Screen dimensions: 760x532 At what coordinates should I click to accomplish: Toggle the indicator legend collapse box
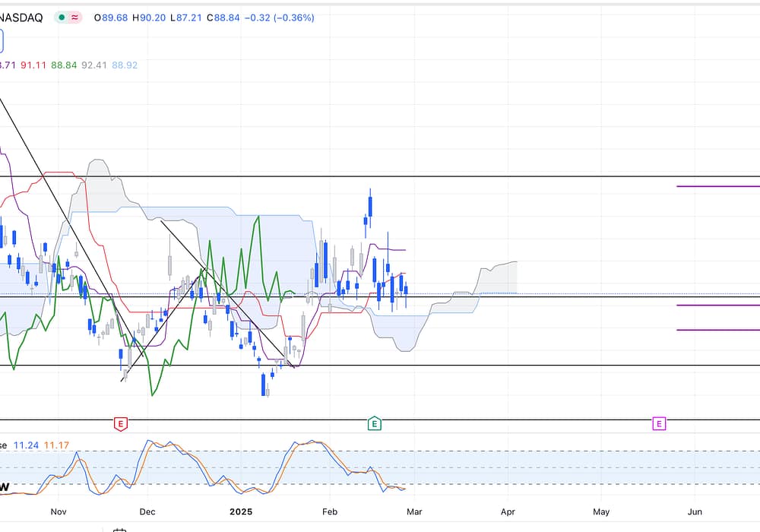tap(2, 40)
